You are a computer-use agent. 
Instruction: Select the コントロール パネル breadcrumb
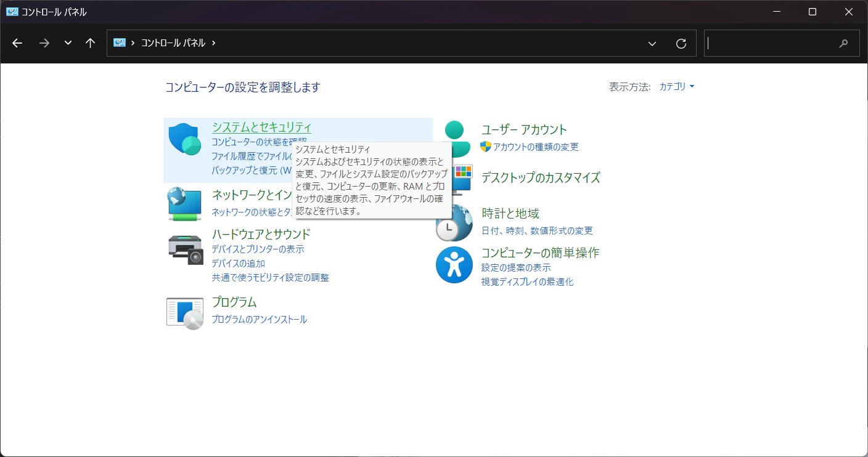pos(173,43)
